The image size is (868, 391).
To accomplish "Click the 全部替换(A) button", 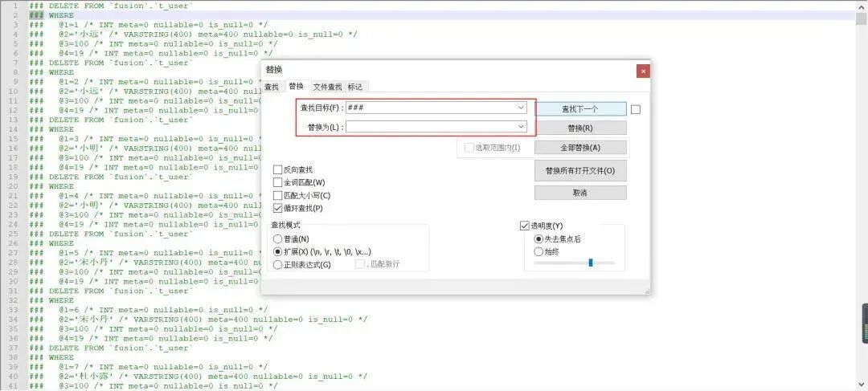I will [580, 148].
